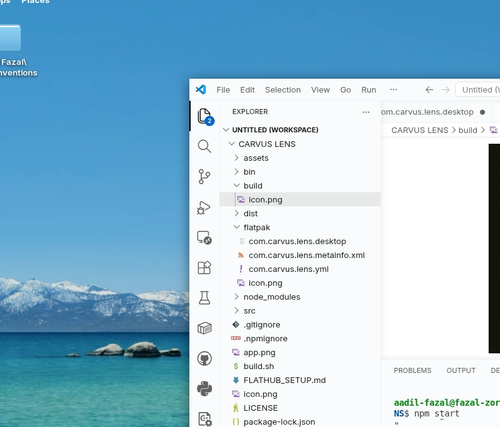Click CARVUS LENS breadcrumb segment
Image resolution: width=500 pixels, height=427 pixels.
click(x=420, y=130)
